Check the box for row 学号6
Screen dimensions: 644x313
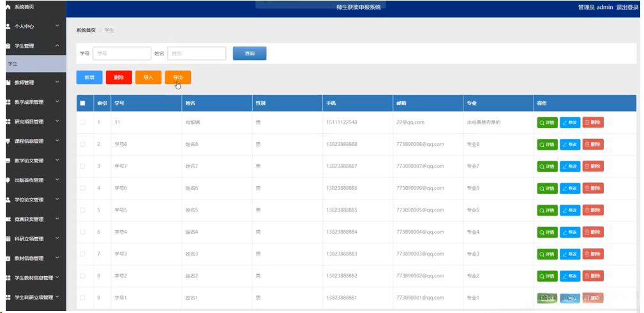click(x=83, y=188)
